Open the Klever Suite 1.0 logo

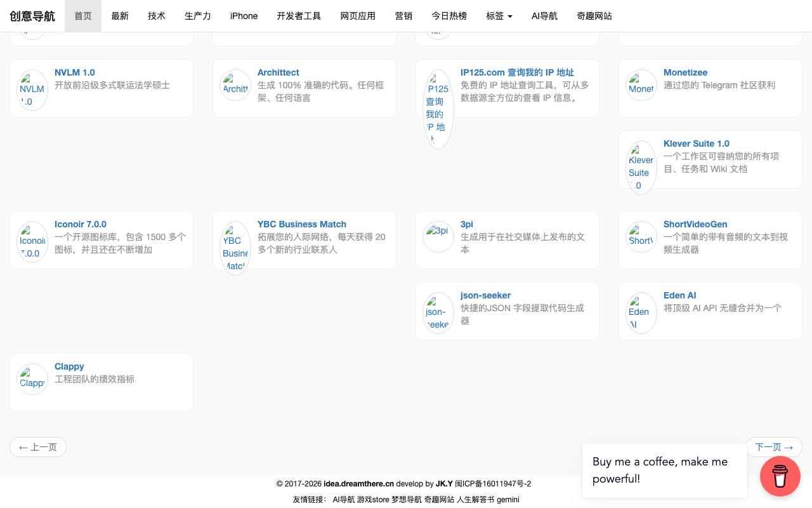coord(641,168)
